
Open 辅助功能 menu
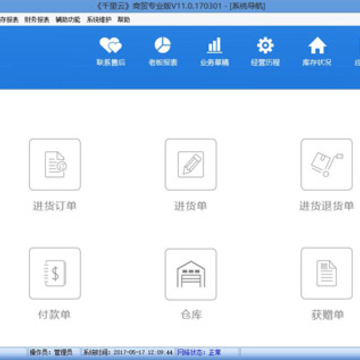click(68, 20)
